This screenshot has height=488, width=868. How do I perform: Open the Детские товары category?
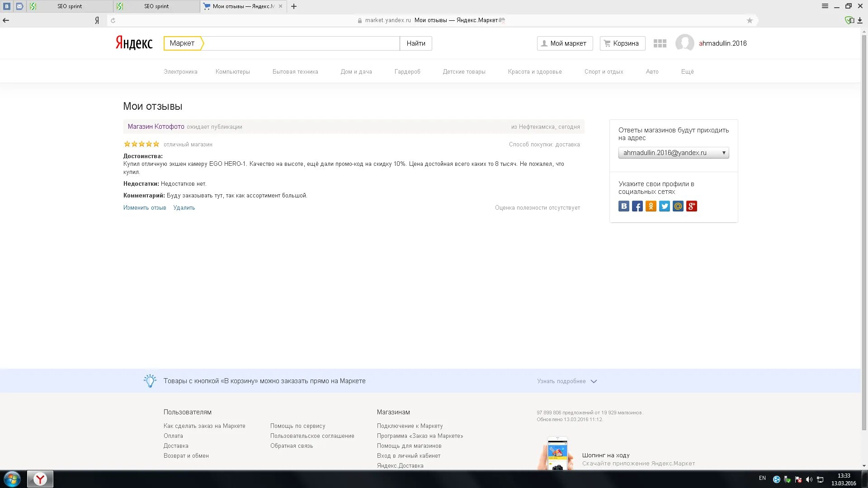[x=464, y=72]
